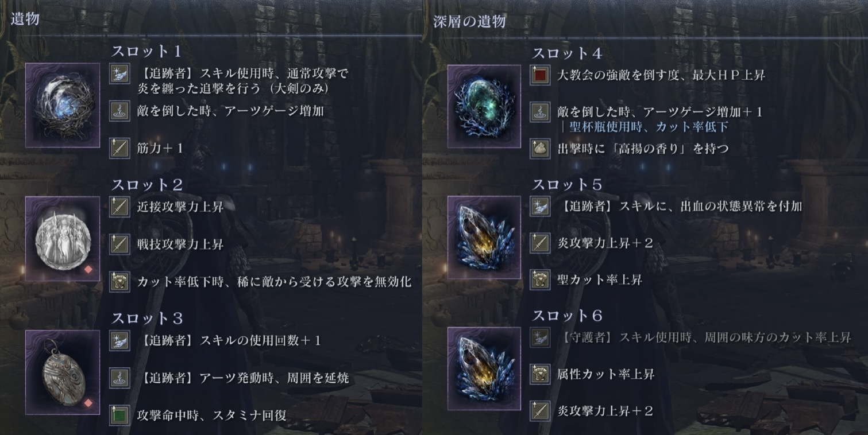This screenshot has height=435, width=868.
Task: Open the 遺物 section header
Action: [x=25, y=19]
